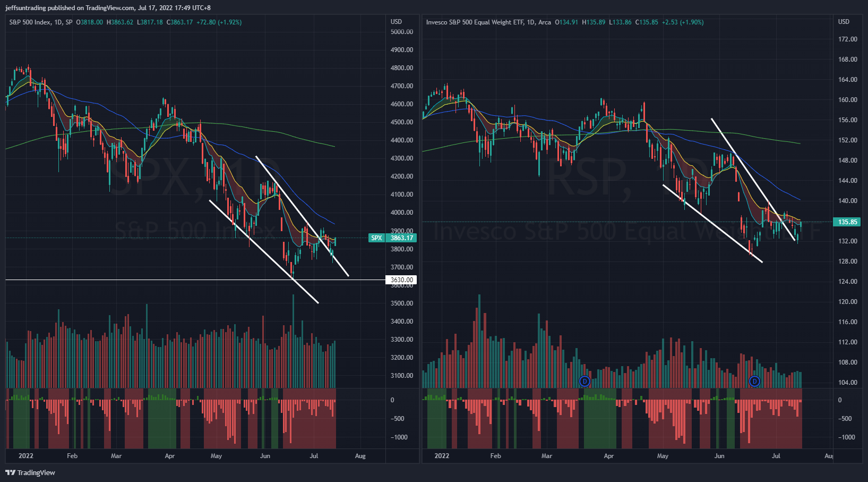Click the 135.85 current price tag on RSP chart

[847, 222]
